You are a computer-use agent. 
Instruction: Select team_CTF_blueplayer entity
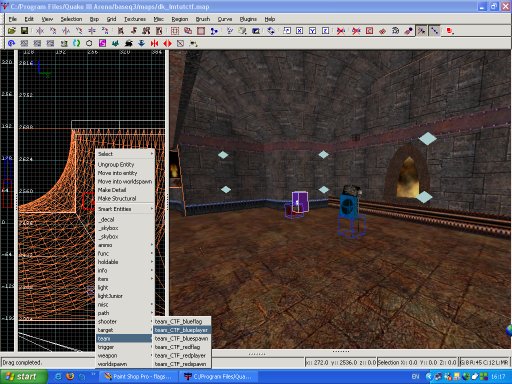click(x=182, y=330)
